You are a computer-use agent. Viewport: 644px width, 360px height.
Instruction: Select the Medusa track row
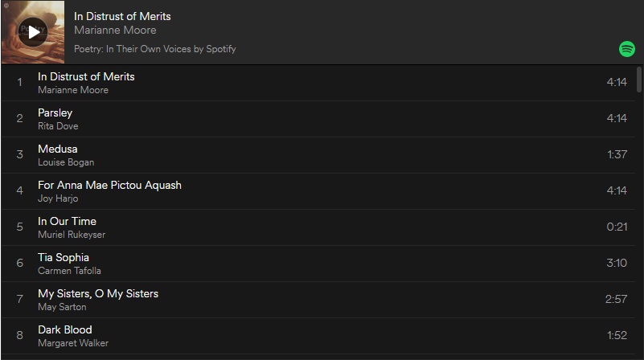coord(318,155)
